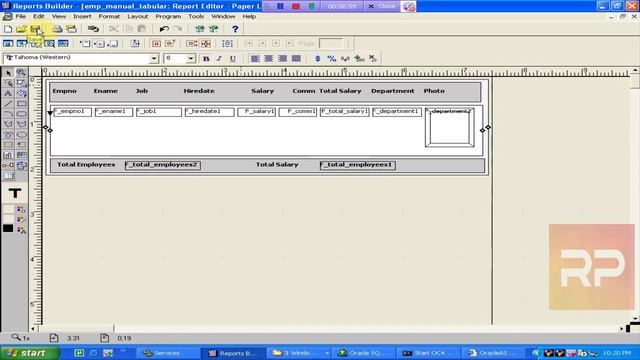
Task: Open the font size dropdown
Action: [191, 58]
